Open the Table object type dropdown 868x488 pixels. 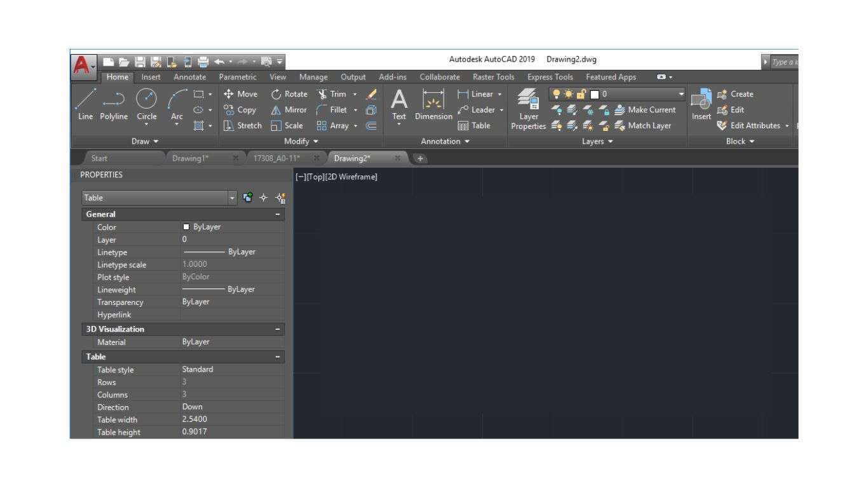tap(232, 198)
